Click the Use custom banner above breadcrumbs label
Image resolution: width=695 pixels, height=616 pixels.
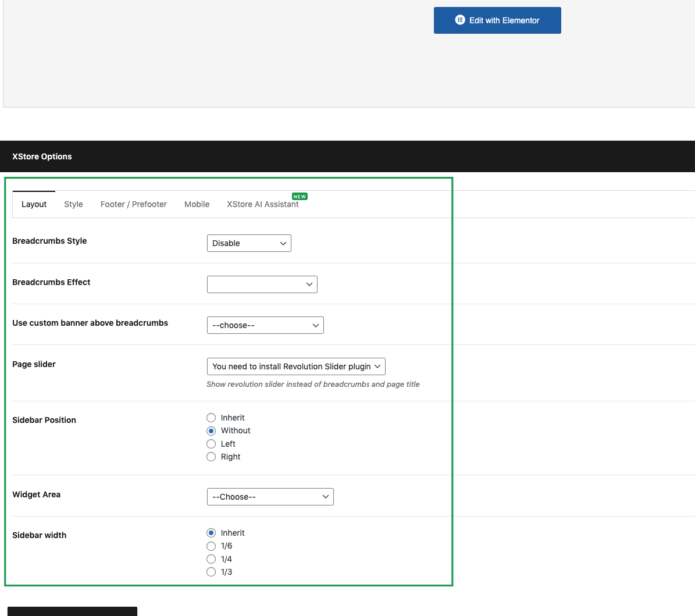90,323
